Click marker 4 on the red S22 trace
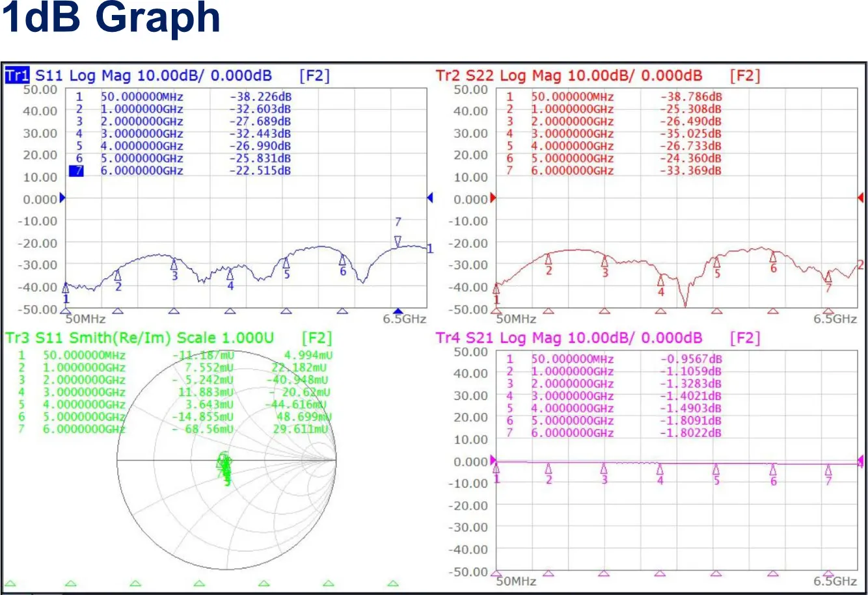The width and height of the screenshot is (868, 595). click(x=661, y=280)
